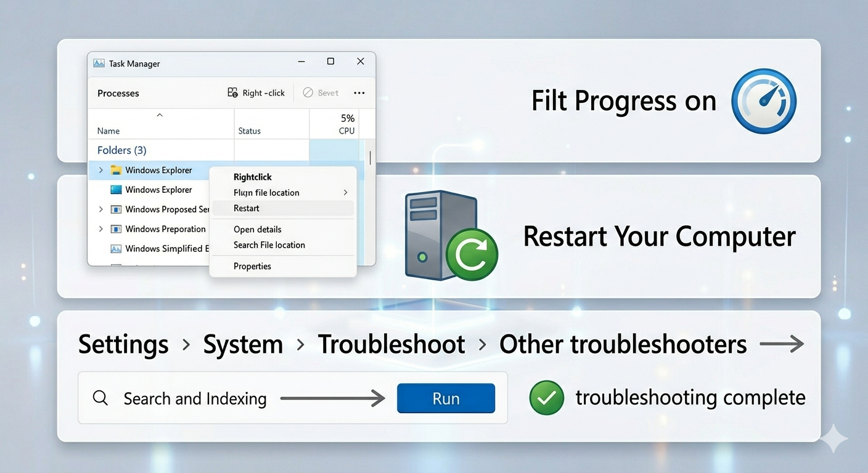Open the three-dot more options menu
This screenshot has height=473, width=868.
pos(359,93)
